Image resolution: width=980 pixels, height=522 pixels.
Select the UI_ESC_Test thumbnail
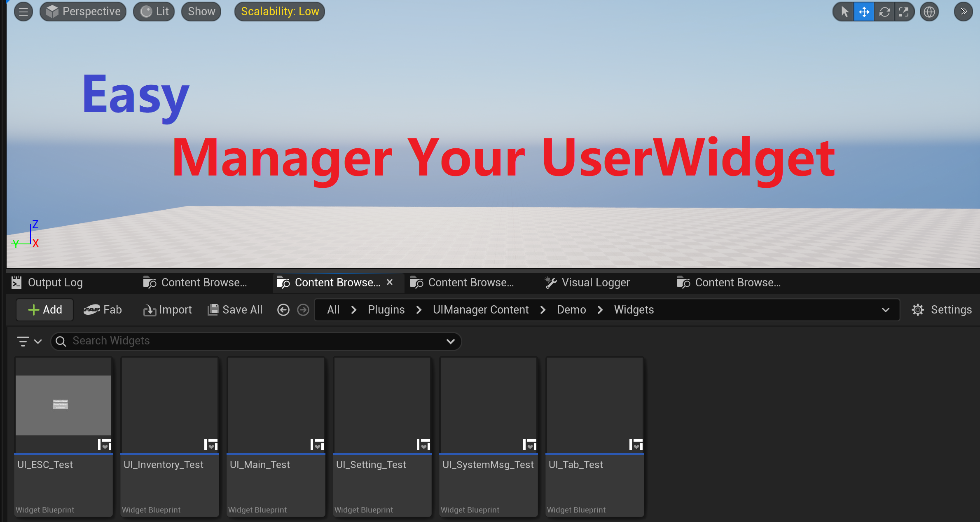pyautogui.click(x=63, y=405)
